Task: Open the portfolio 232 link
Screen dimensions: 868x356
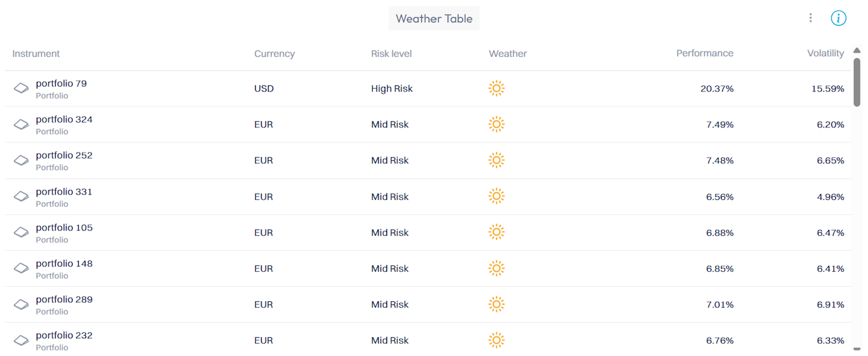Action: click(64, 335)
